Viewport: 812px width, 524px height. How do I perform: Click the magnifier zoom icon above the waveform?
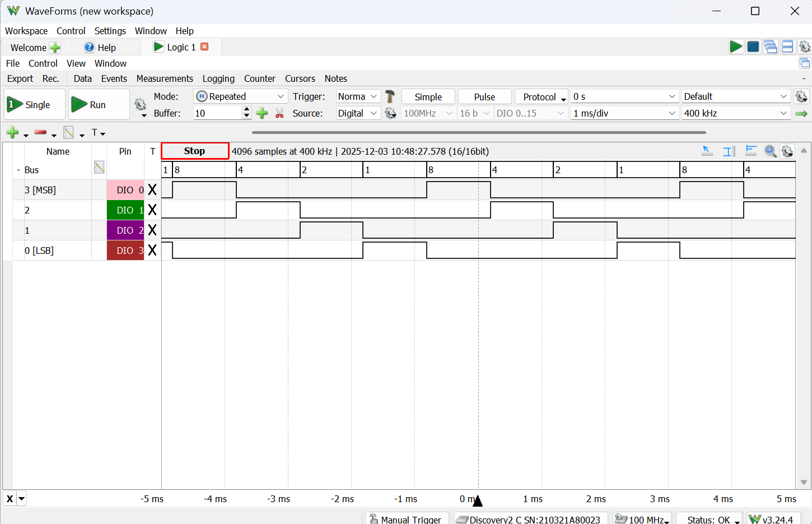pyautogui.click(x=770, y=151)
